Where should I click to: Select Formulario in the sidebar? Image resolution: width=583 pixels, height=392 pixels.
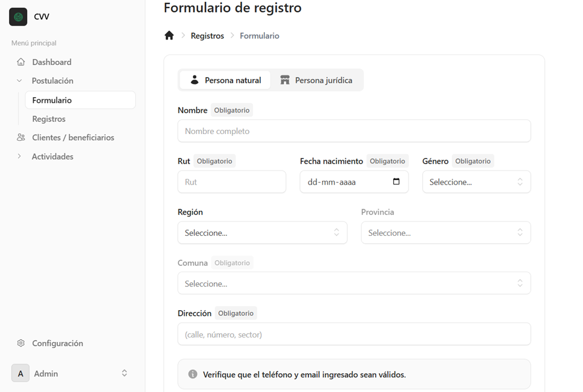coord(80,100)
